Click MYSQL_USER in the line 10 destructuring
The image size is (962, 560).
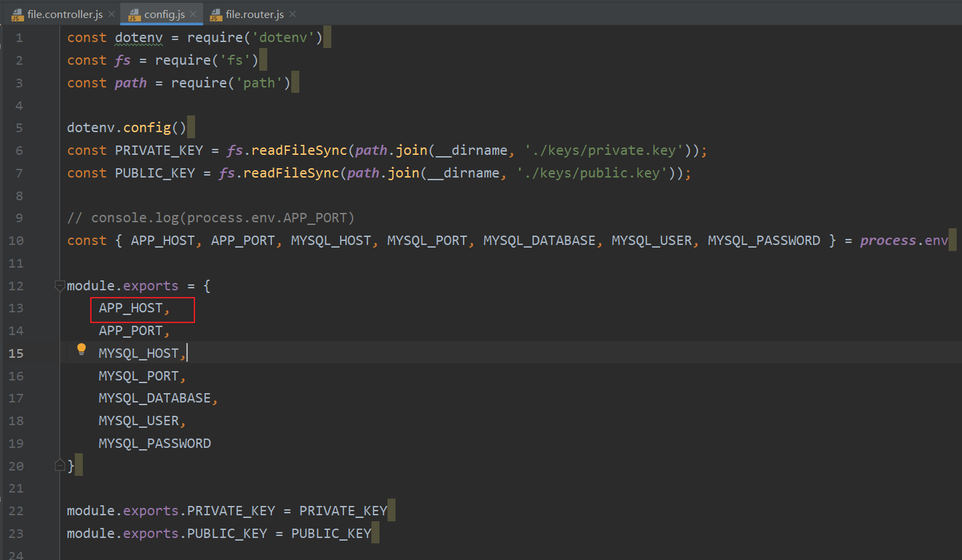652,240
